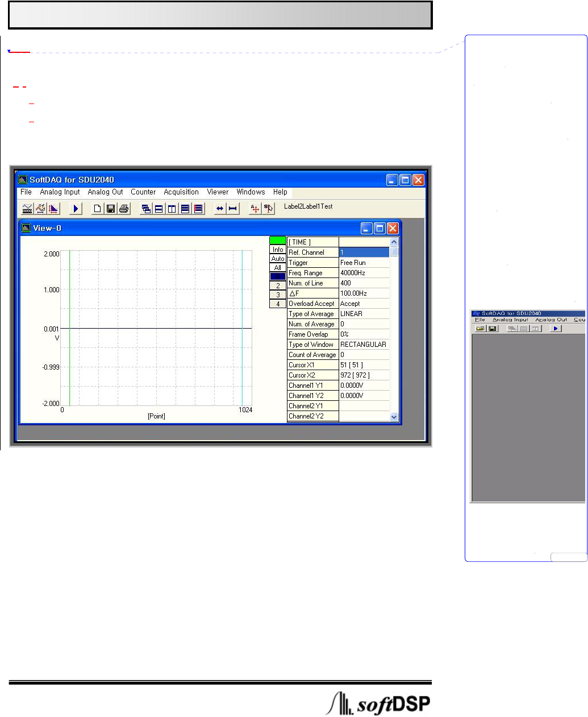Select the highlighted Ref. Channel value 1
The image size is (588, 717).
364,252
